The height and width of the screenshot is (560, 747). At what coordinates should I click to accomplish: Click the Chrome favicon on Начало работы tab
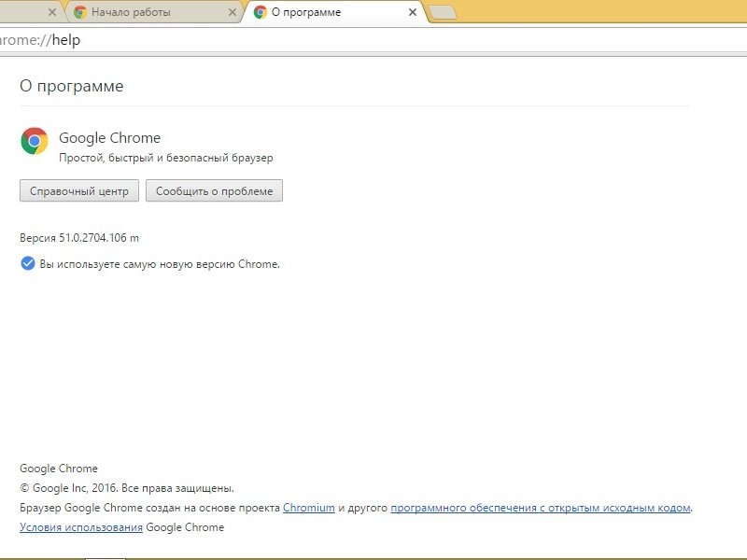coord(80,12)
